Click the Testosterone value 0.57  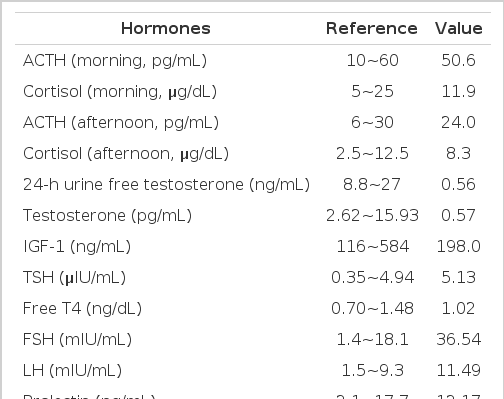pyautogui.click(x=458, y=215)
